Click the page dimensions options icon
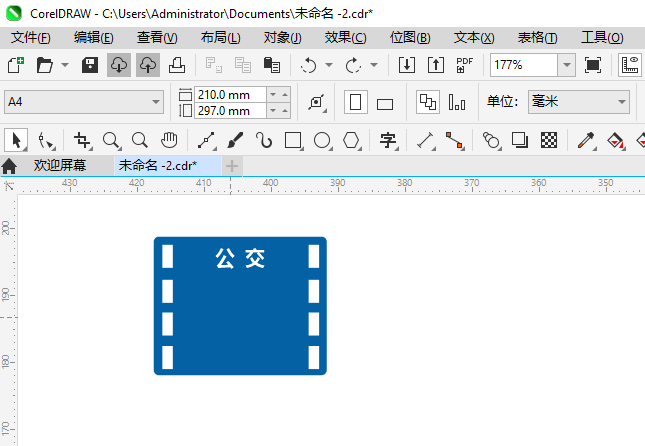Image resolution: width=645 pixels, height=446 pixels. point(317,102)
